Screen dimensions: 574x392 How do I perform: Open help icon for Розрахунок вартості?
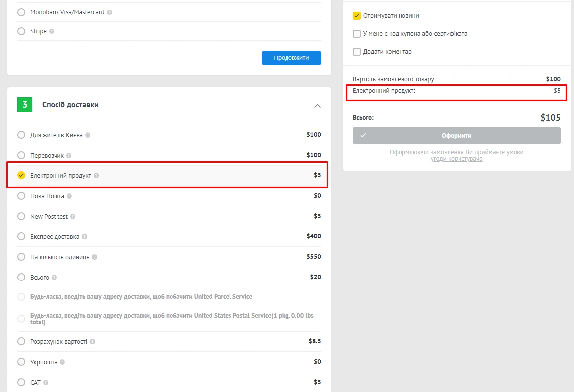pos(93,342)
